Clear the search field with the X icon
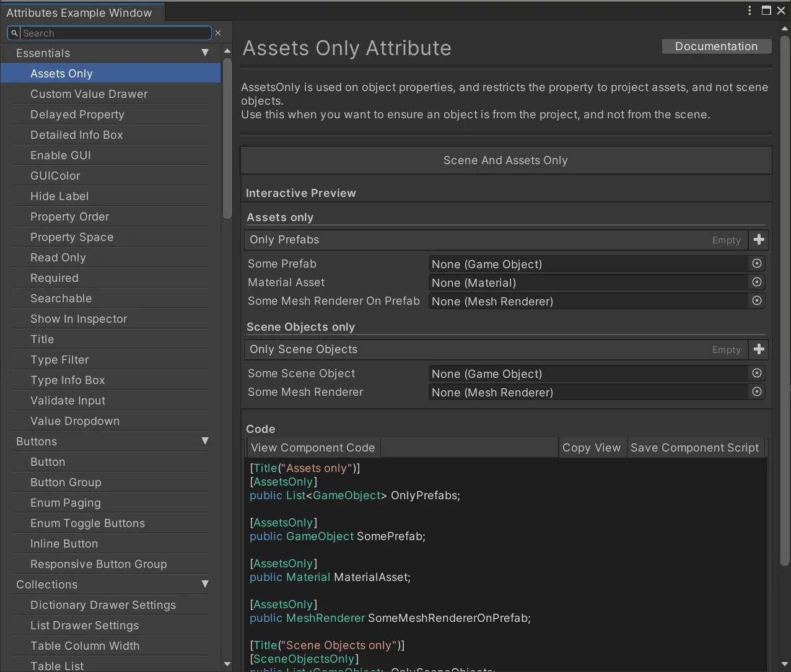The height and width of the screenshot is (672, 791). pyautogui.click(x=218, y=33)
